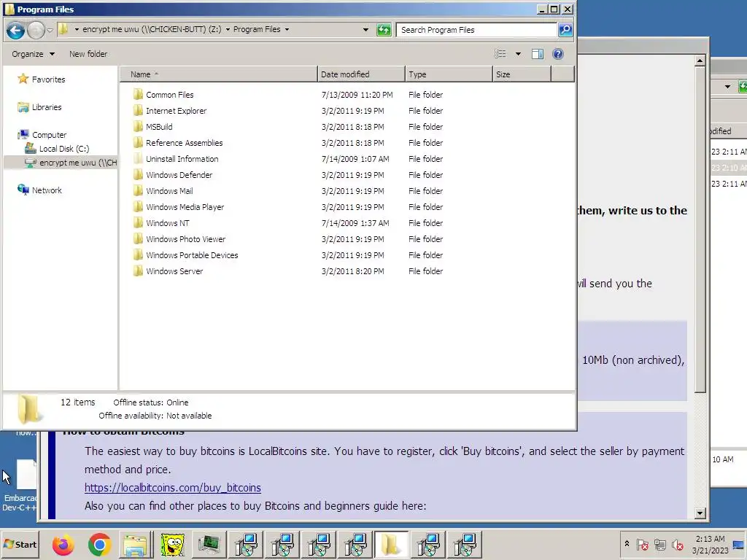This screenshot has width=747, height=560.
Task: Open Explorer help question mark icon
Action: (558, 54)
